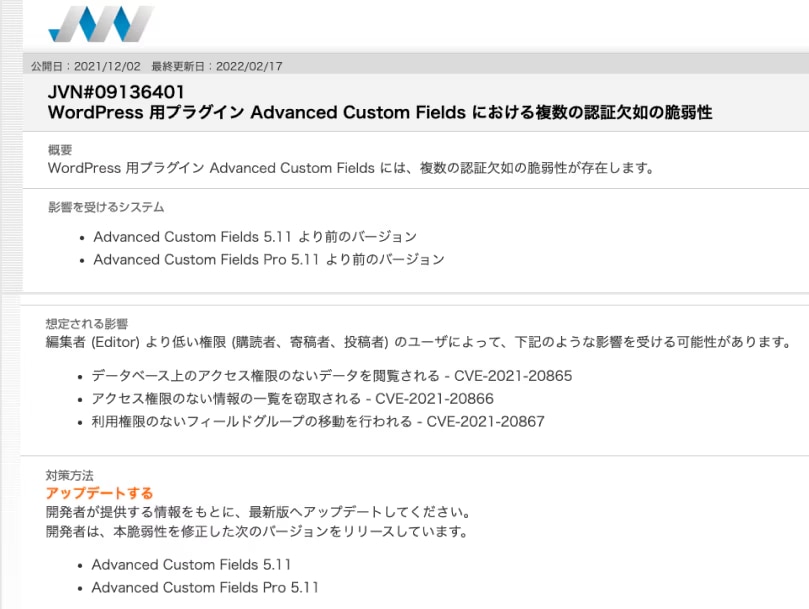This screenshot has height=609, width=809.
Task: Click the publication date 2021/12/02
Action: [x=107, y=66]
